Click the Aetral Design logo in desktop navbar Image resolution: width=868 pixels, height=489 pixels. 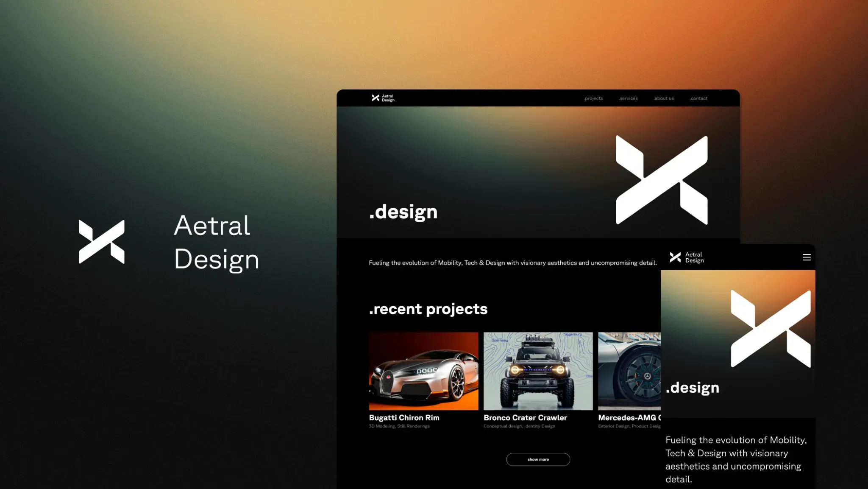tap(383, 98)
